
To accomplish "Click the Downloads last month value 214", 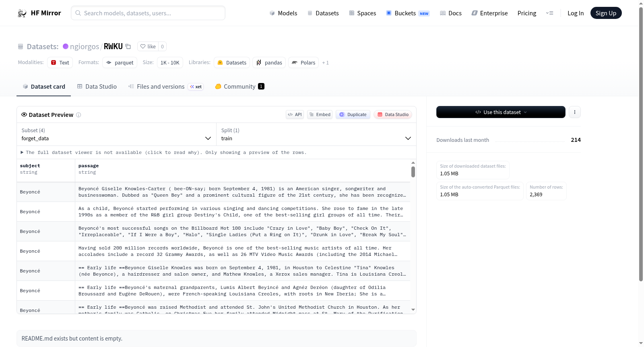I will 576,140.
